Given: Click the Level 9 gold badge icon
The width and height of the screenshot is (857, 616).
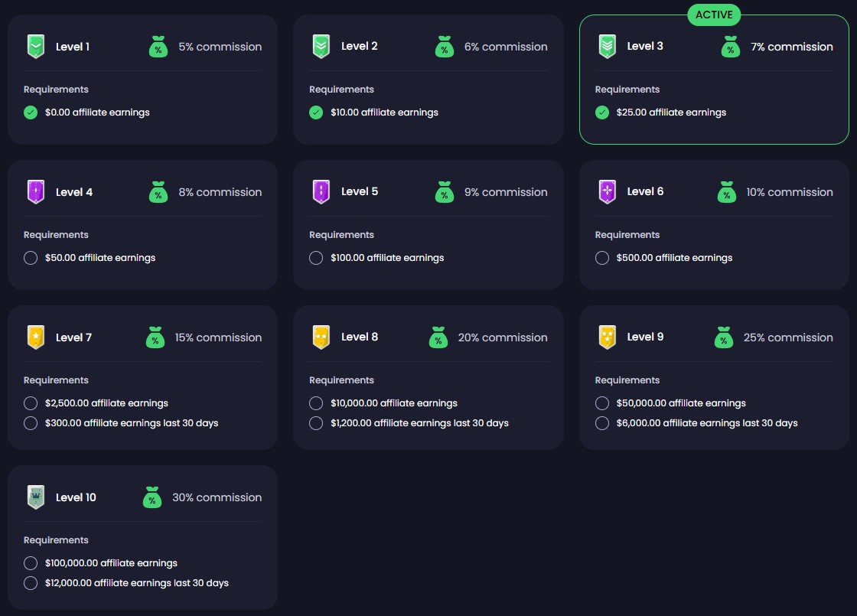Looking at the screenshot, I should (x=607, y=337).
